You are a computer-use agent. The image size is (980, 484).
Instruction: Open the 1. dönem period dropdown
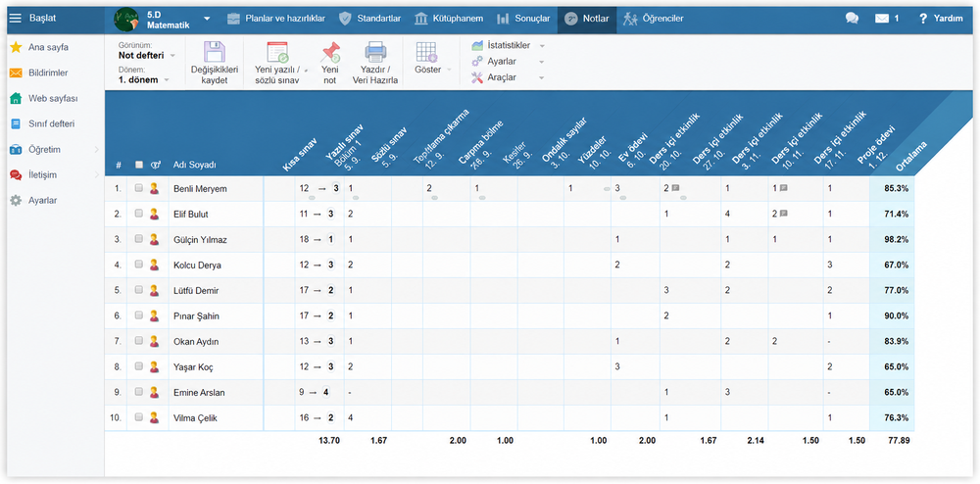144,80
